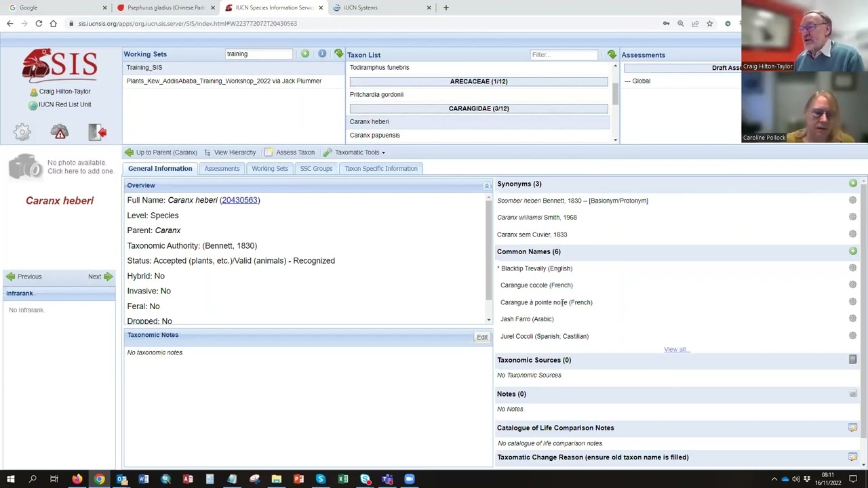The height and width of the screenshot is (488, 868).
Task: Refresh working sets with green arrows icon
Action: coord(338,54)
